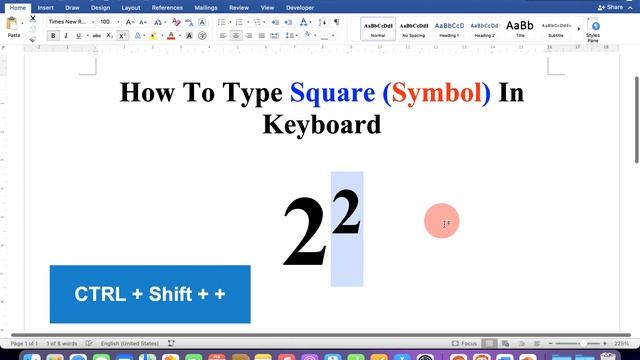Click the zoom slider in status bar
This screenshot has height=360, width=640.
(x=578, y=344)
